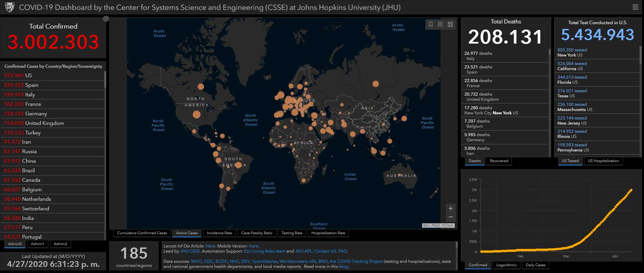Open the map bookmarks icon
This screenshot has width=644, height=273.
pyautogui.click(x=431, y=24)
